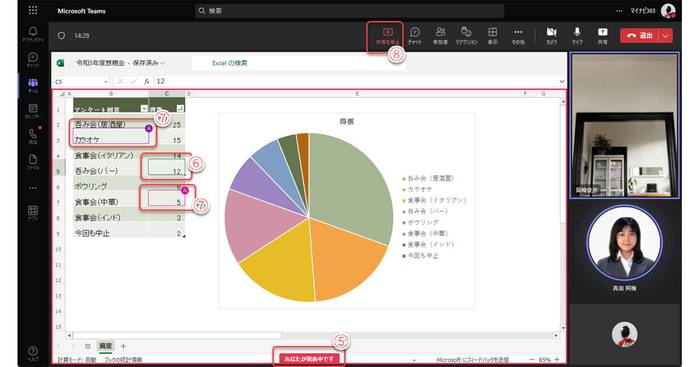The height and width of the screenshot is (367, 700).
Task: Toggle the camera on or off
Action: click(x=552, y=36)
